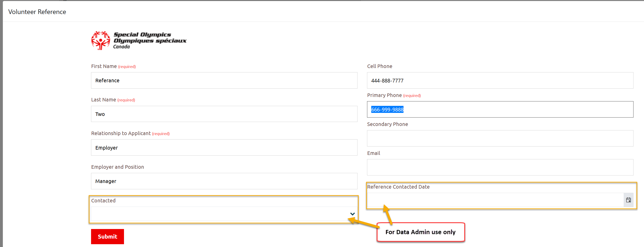
Task: Click the Primary Phone label
Action: pyautogui.click(x=384, y=95)
